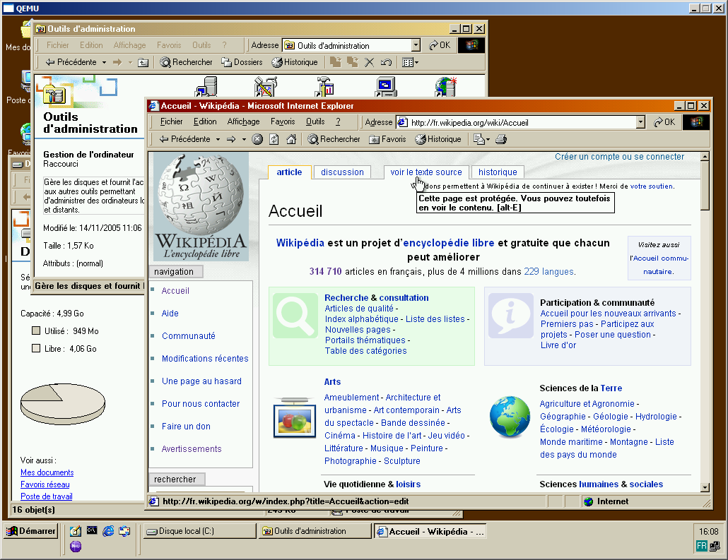
Task: Click the Undo icon in Outils d'administration
Action: click(386, 62)
